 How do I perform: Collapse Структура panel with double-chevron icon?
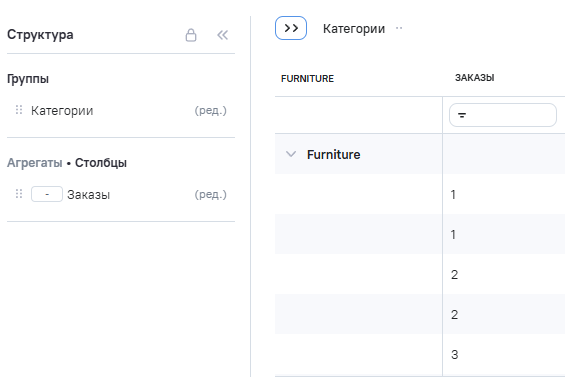[x=222, y=35]
